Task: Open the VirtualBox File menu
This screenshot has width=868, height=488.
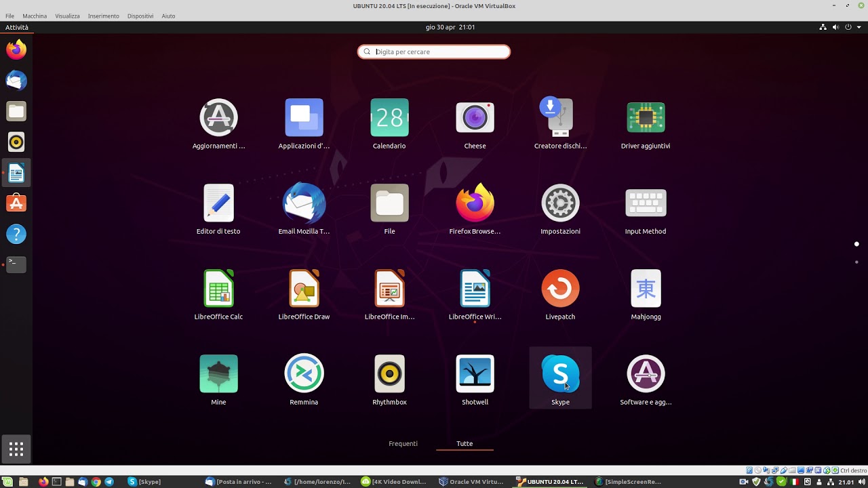Action: (x=9, y=16)
